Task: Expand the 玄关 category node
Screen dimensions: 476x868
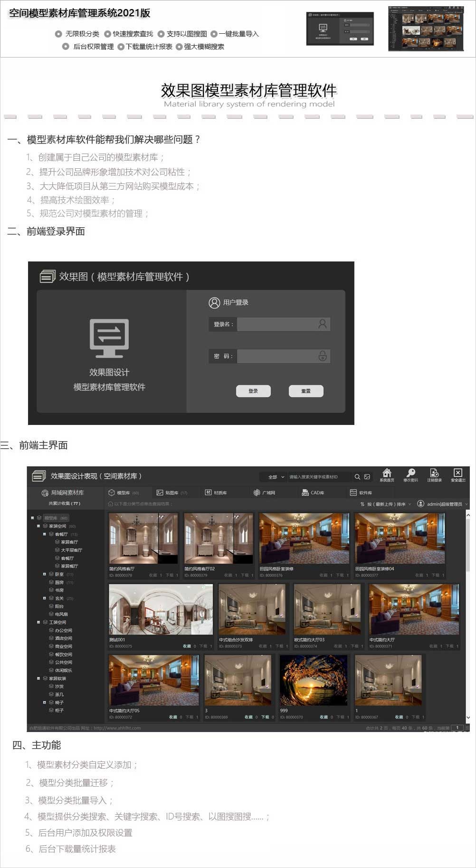Action: (45, 598)
